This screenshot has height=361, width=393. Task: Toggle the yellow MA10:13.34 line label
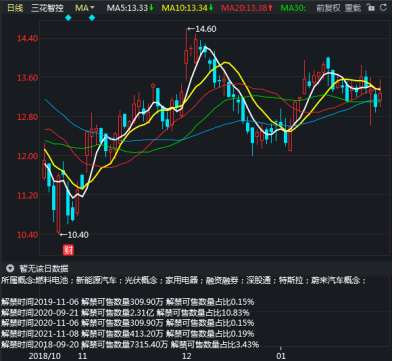coord(187,8)
